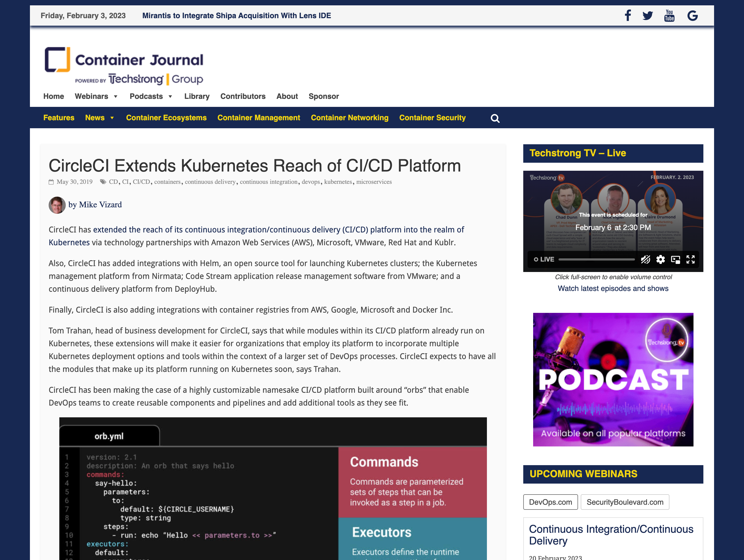The width and height of the screenshot is (744, 560).
Task: Select the DevOps.com webinars tab
Action: pos(550,502)
